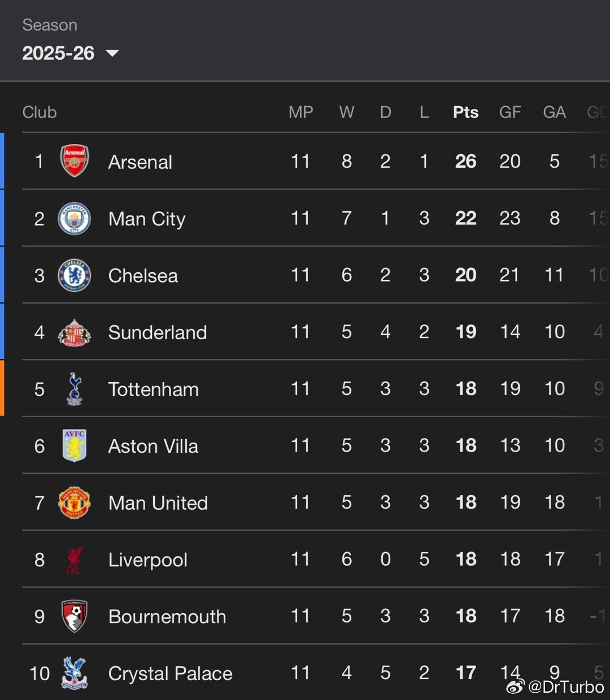This screenshot has height=700, width=610.
Task: Open the Arsenal team name link
Action: point(140,162)
